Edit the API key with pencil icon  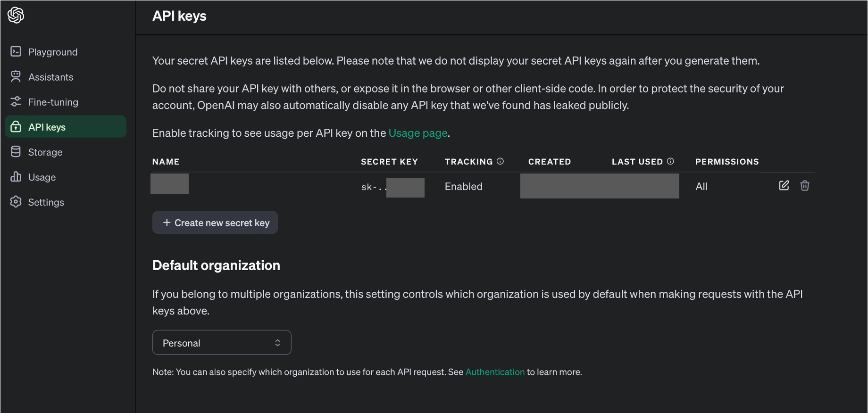coord(784,186)
